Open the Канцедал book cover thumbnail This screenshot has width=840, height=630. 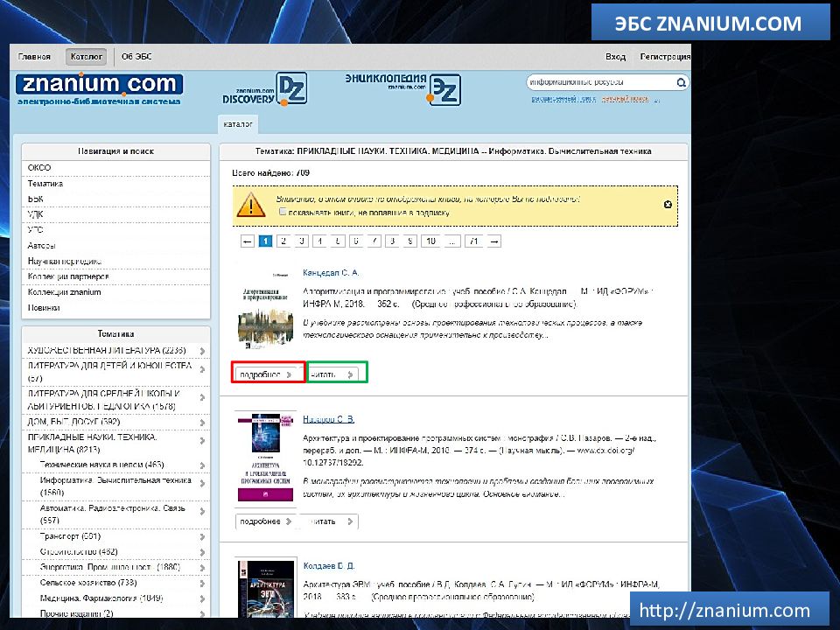[x=266, y=311]
